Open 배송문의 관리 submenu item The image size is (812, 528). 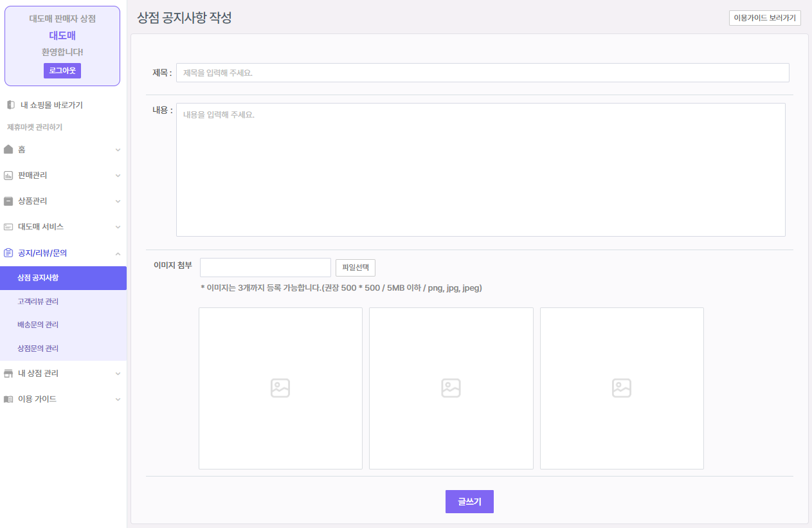pos(38,325)
